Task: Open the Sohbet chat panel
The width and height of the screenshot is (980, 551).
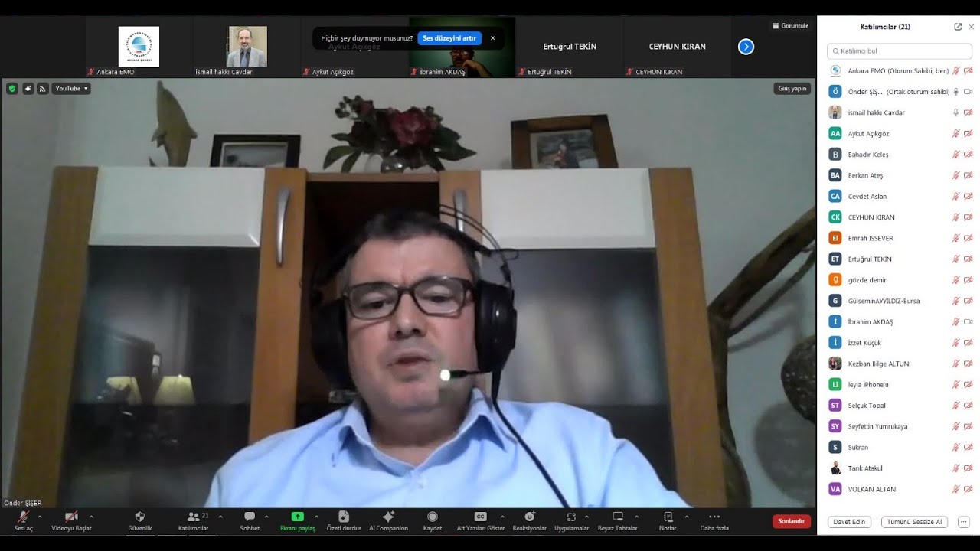Action: (x=250, y=521)
